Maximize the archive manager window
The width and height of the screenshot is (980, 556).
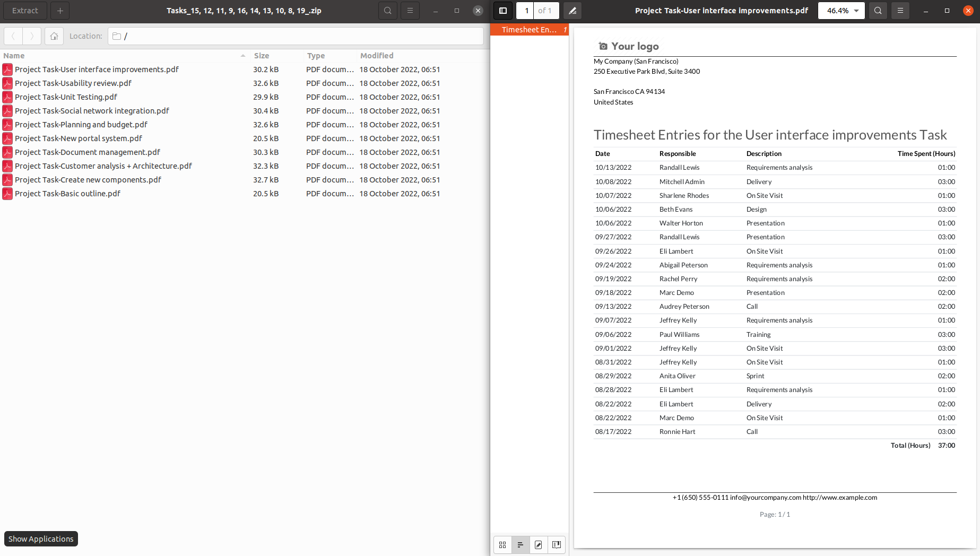click(x=457, y=11)
